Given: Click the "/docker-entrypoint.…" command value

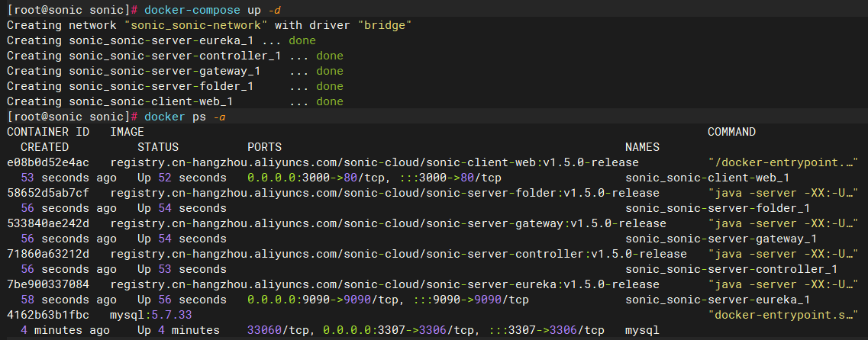Looking at the screenshot, I should point(782,162).
